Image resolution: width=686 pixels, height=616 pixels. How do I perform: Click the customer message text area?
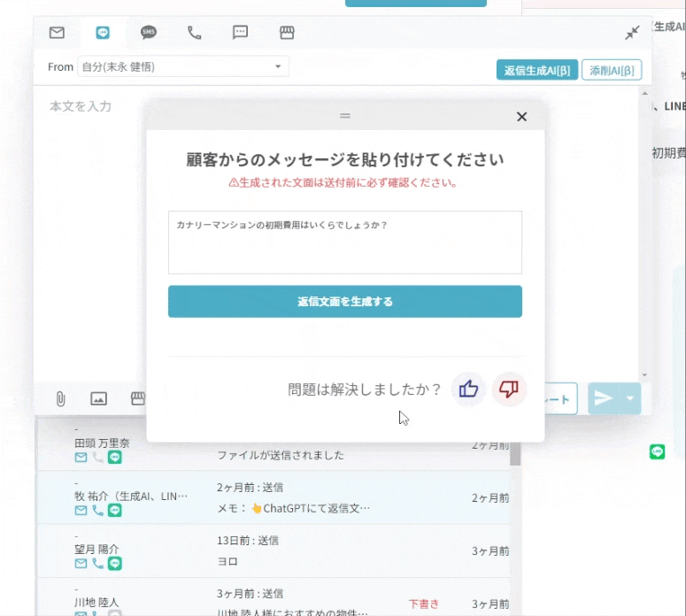pos(344,243)
